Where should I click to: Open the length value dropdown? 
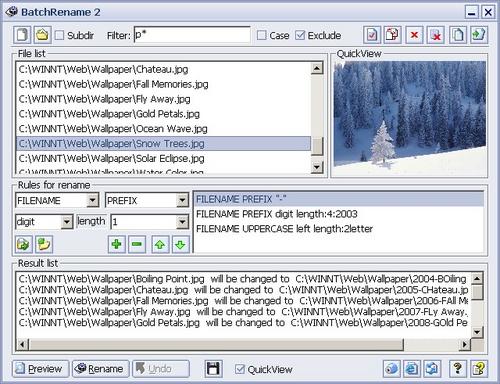click(182, 222)
